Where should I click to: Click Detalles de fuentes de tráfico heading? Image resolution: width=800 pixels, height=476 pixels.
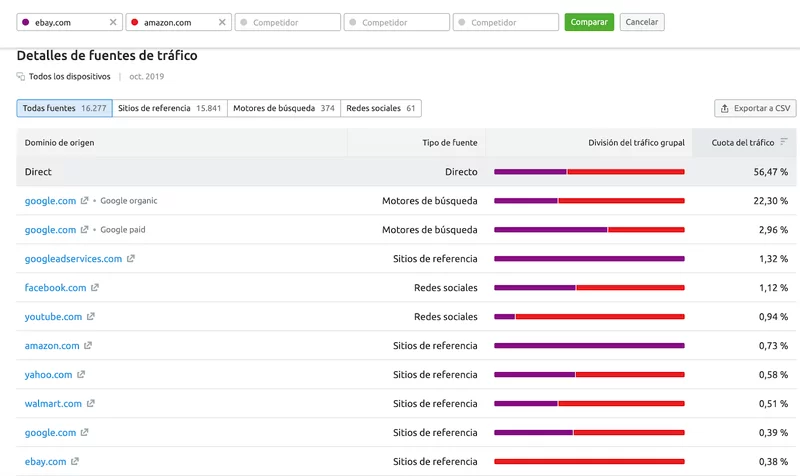point(107,55)
